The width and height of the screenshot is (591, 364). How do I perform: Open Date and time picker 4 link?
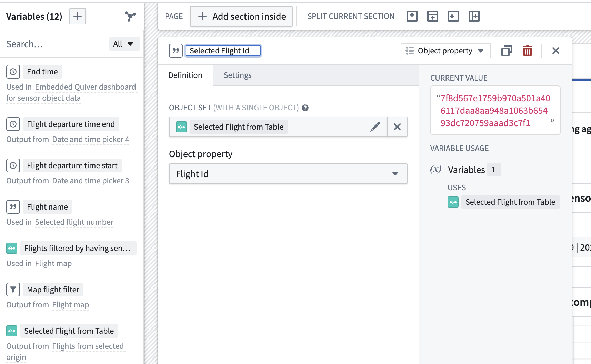pos(91,139)
